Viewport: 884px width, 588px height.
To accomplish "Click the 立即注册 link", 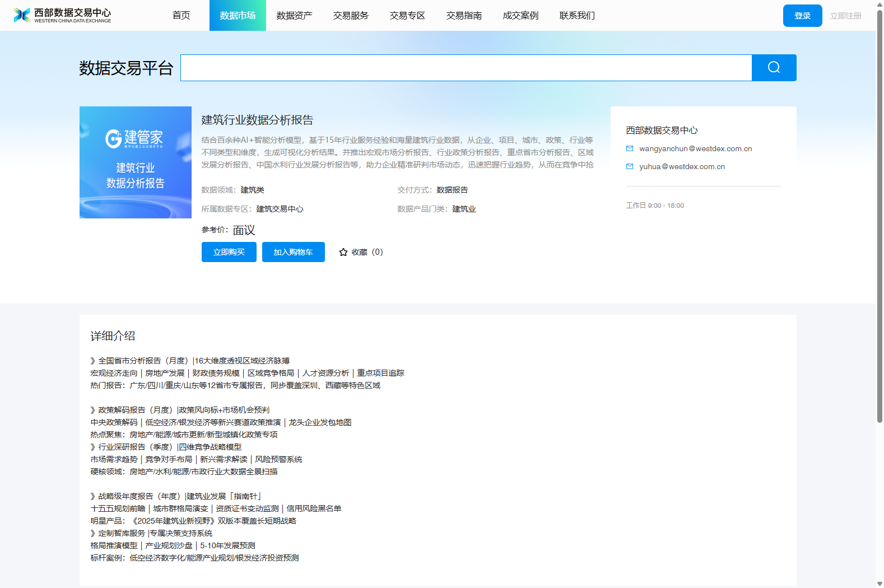I will click(846, 16).
